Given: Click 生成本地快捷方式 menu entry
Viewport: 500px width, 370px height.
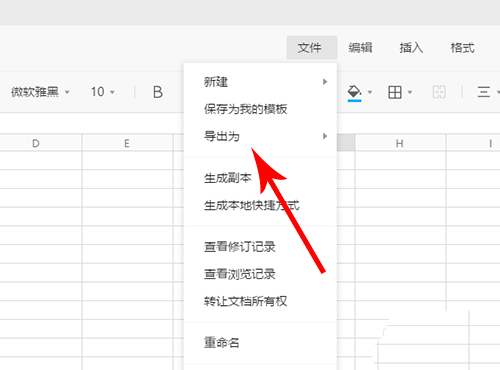Looking at the screenshot, I should click(260, 206).
